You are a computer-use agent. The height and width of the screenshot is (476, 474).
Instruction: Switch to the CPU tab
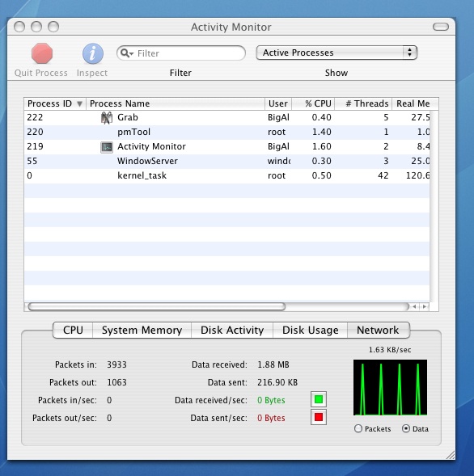pyautogui.click(x=73, y=330)
